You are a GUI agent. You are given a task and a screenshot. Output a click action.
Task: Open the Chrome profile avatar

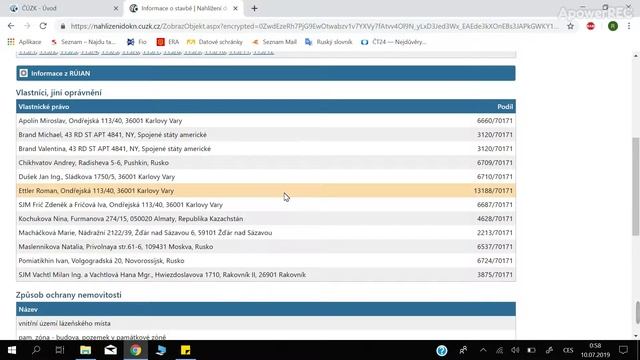(x=613, y=26)
